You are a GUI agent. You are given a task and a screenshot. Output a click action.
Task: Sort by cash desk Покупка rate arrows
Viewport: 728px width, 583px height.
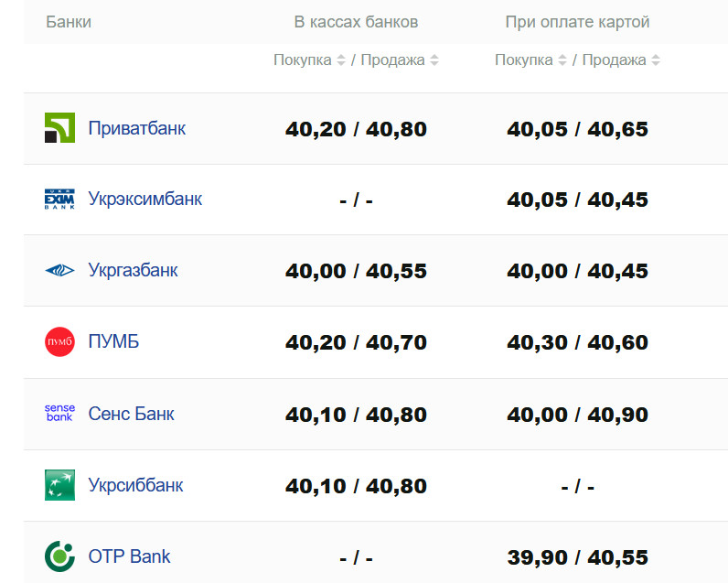(x=341, y=60)
